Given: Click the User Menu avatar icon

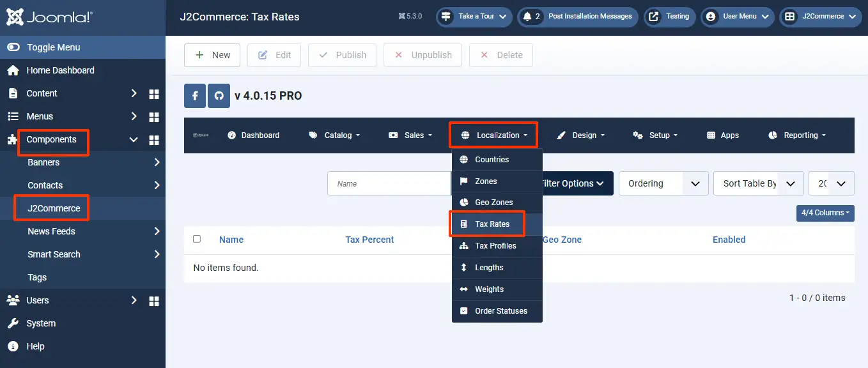Looking at the screenshot, I should 710,17.
